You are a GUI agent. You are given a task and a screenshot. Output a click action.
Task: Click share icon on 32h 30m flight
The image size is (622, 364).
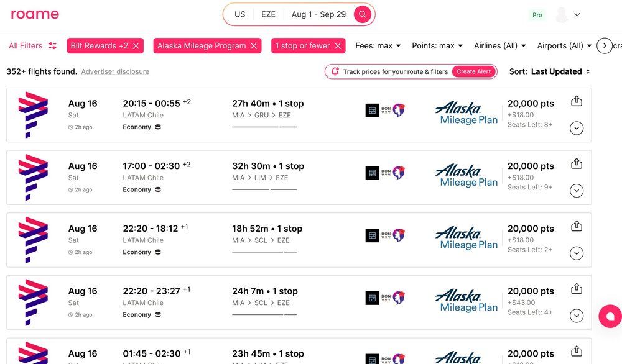(576, 164)
